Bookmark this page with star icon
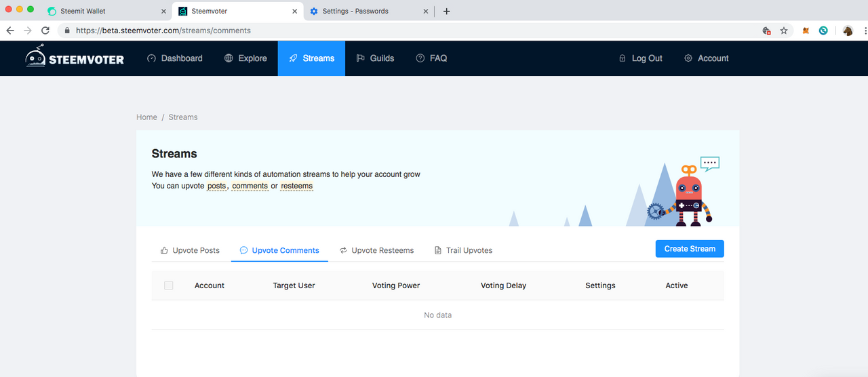The width and height of the screenshot is (868, 377). 784,31
